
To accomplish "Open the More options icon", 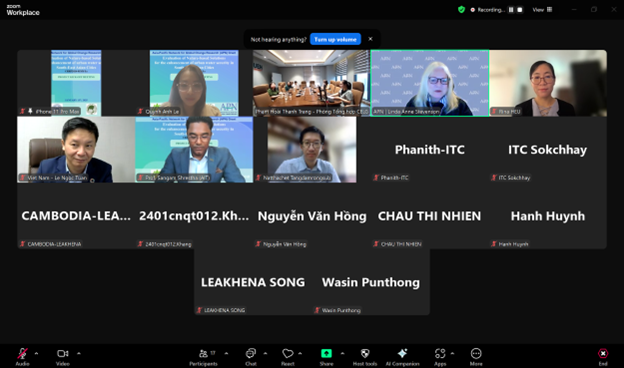I will point(476,356).
